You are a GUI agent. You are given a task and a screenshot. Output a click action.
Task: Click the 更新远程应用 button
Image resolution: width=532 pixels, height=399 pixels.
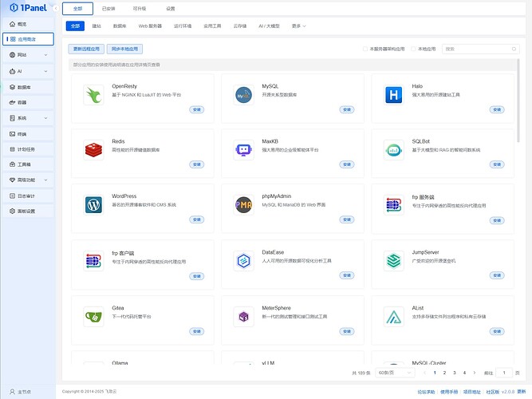tap(86, 49)
